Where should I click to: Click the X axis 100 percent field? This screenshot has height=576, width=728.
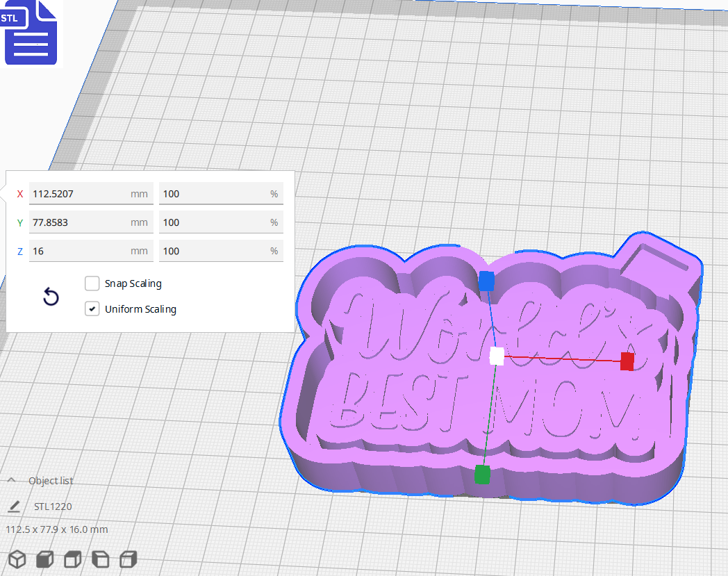[221, 194]
